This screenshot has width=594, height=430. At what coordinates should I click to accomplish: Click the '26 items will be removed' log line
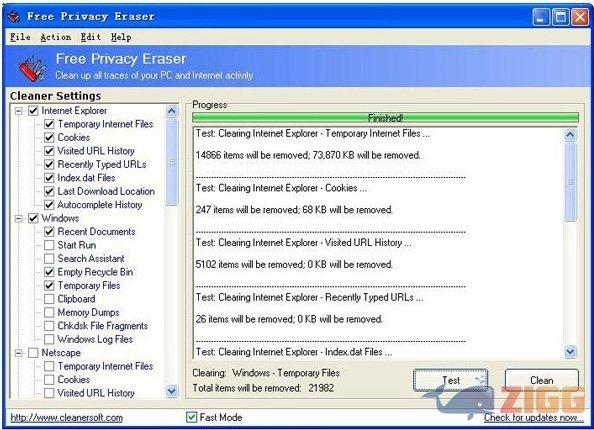[x=289, y=319]
